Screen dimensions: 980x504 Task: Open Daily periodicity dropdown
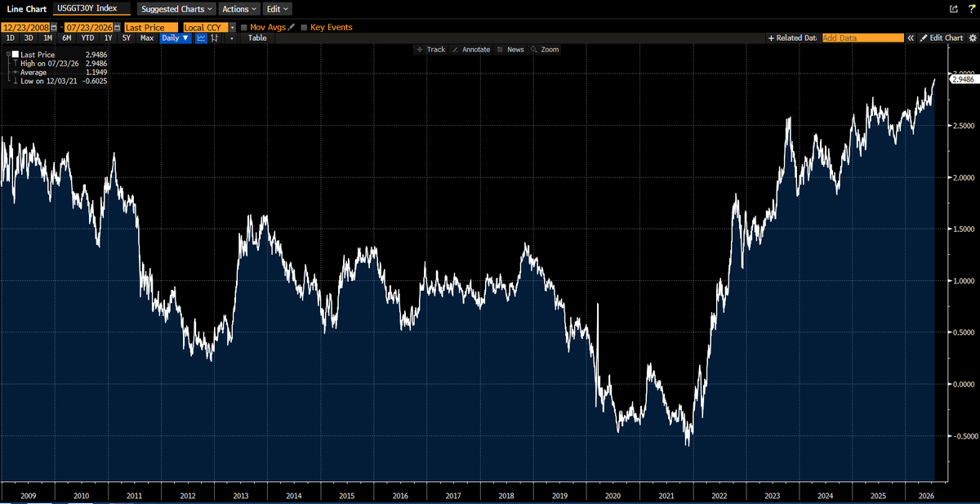click(175, 38)
